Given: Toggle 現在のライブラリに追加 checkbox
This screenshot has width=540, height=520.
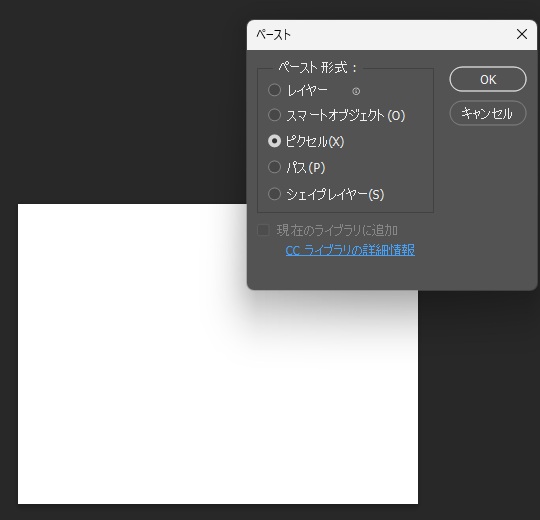Looking at the screenshot, I should click(x=263, y=230).
